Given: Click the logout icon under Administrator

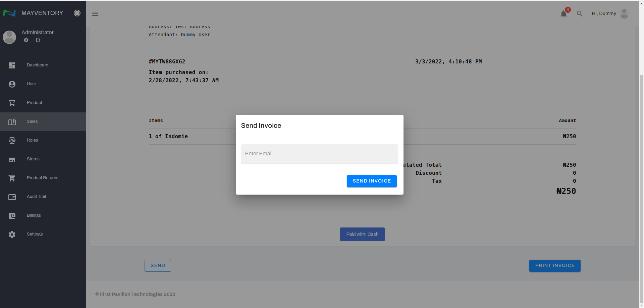Looking at the screenshot, I should (38, 40).
